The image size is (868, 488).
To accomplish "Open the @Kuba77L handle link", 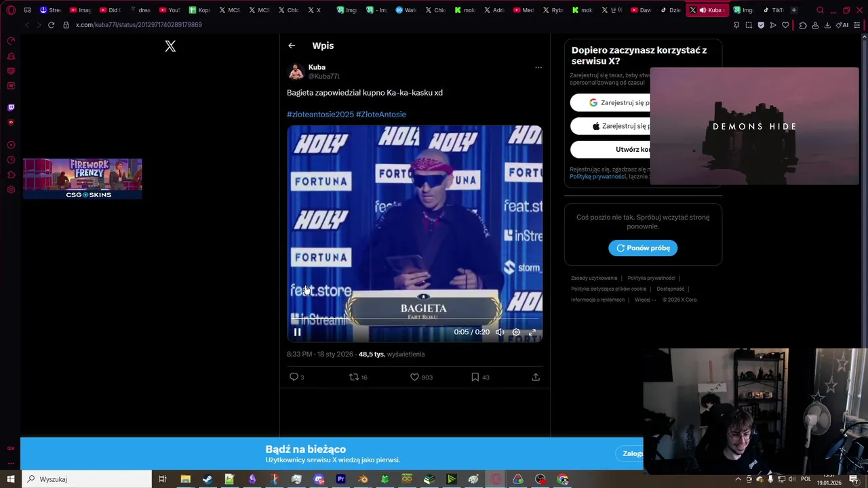I will [x=324, y=77].
